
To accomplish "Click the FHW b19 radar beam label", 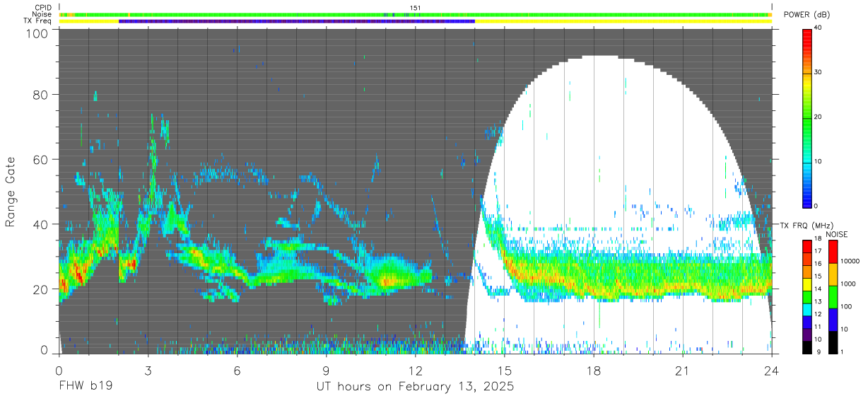I will click(86, 387).
